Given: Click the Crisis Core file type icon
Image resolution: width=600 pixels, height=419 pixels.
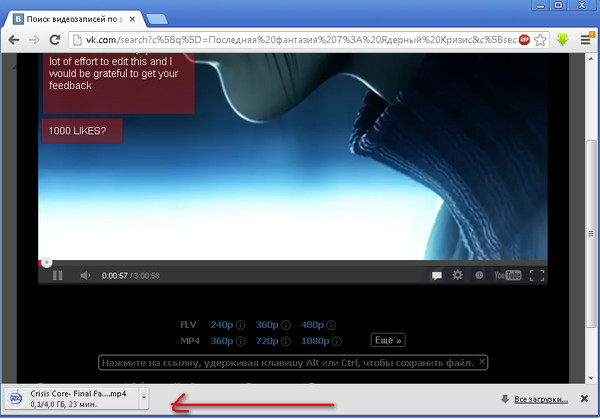Looking at the screenshot, I should (x=16, y=398).
